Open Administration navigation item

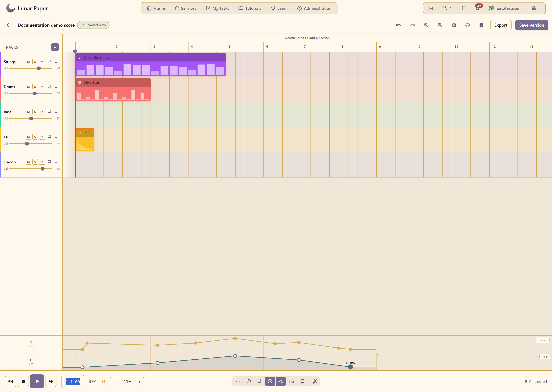pyautogui.click(x=314, y=8)
